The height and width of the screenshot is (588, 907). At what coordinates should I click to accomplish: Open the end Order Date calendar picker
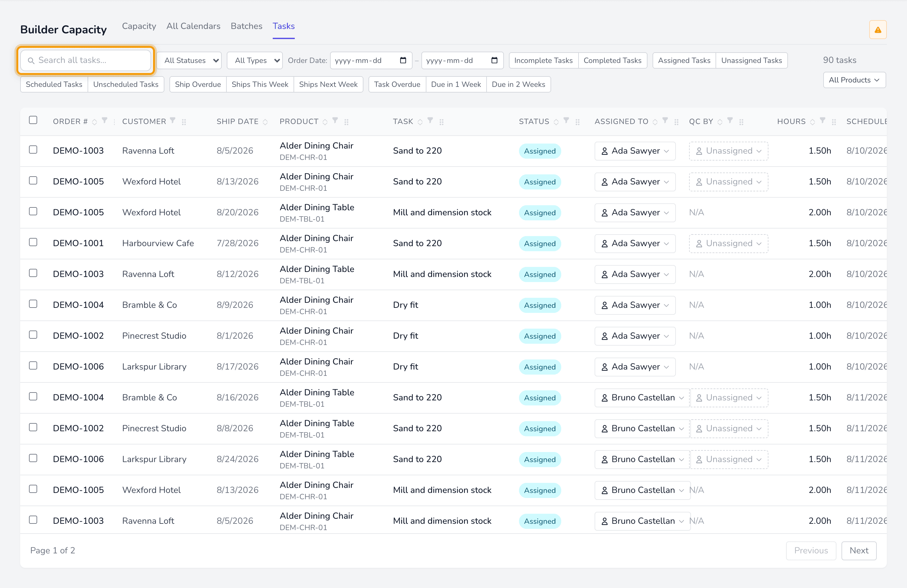click(x=494, y=60)
